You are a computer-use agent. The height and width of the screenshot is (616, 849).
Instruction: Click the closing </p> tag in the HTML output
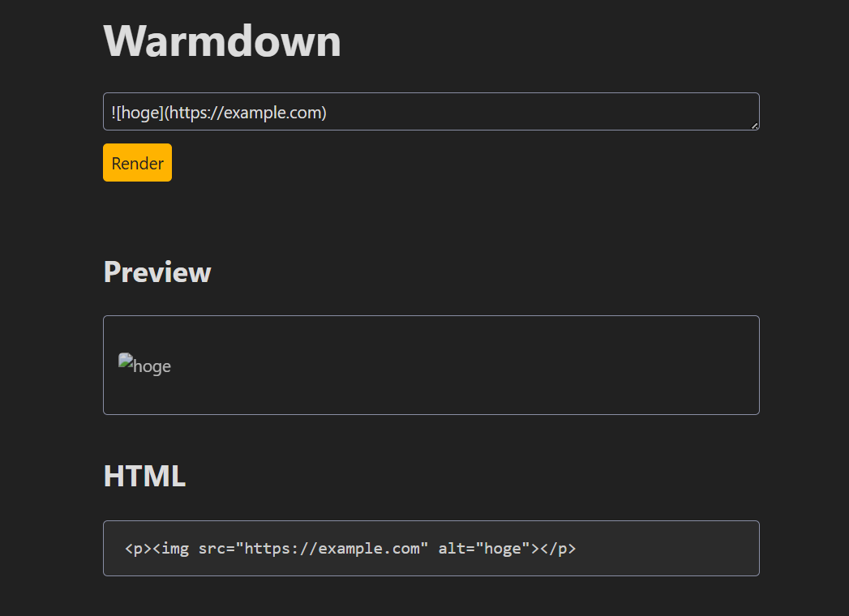click(558, 549)
